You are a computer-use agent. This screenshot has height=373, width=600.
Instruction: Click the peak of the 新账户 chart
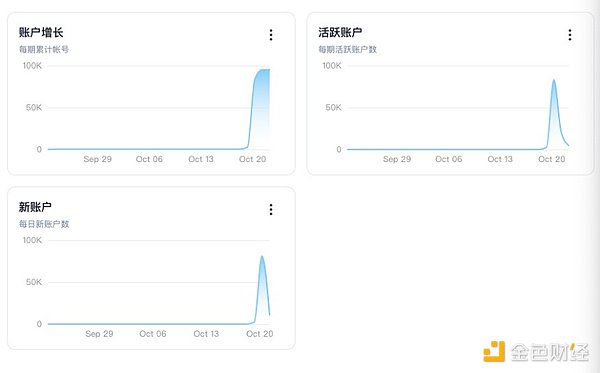(x=262, y=257)
